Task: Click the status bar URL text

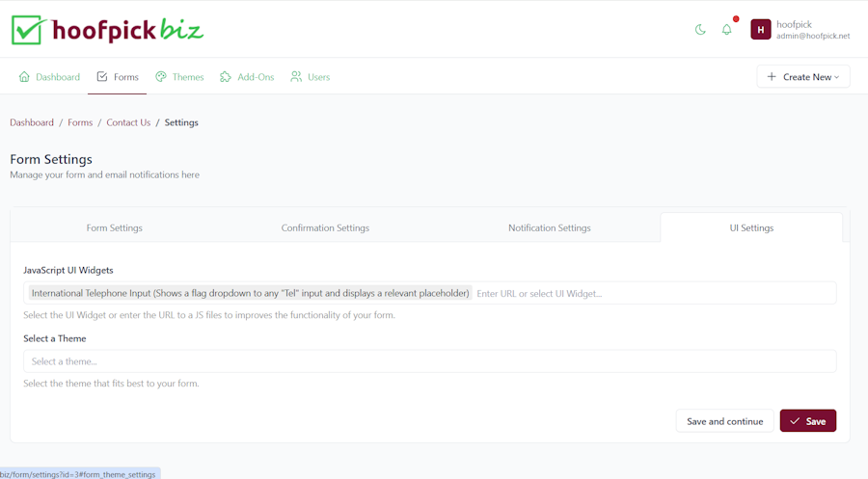Action: (x=78, y=474)
